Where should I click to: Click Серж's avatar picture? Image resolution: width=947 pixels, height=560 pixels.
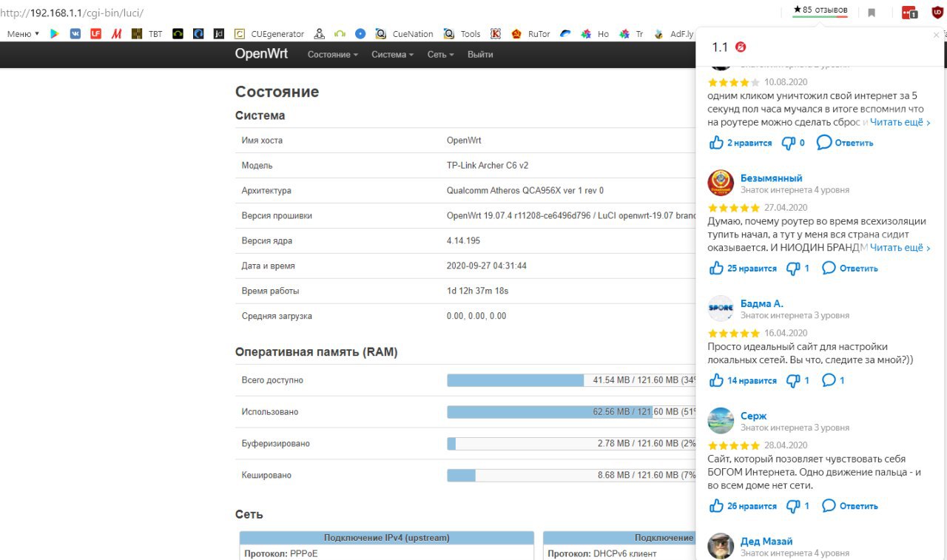(x=721, y=420)
